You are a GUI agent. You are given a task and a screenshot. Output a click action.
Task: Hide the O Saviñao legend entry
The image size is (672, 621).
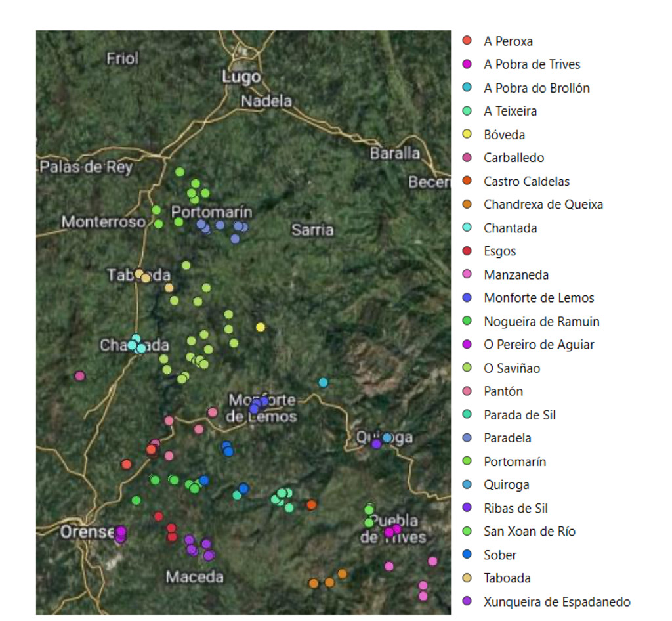tap(512, 368)
